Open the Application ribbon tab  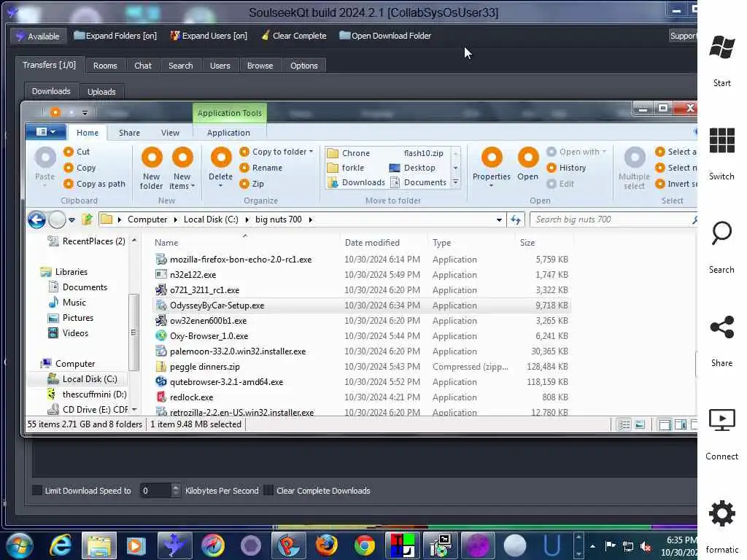(x=228, y=133)
